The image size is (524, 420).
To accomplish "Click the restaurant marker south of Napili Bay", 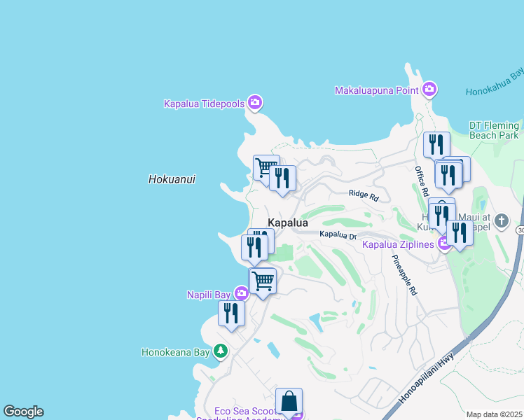I will 232,314.
